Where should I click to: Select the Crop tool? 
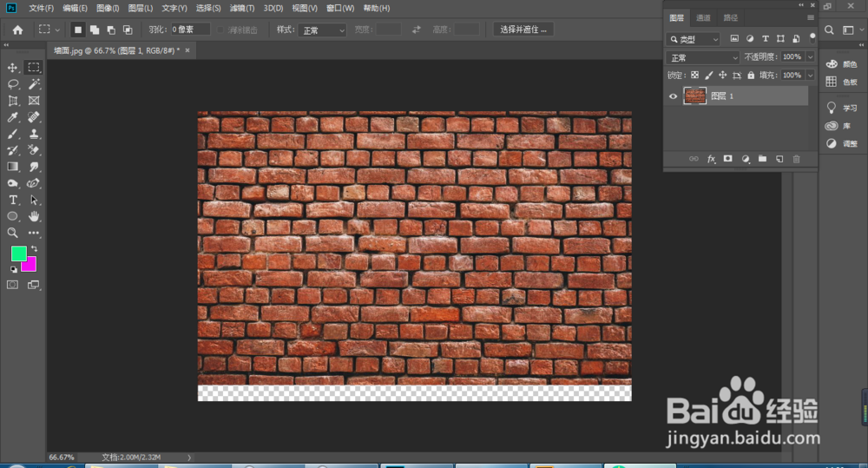pos(12,101)
